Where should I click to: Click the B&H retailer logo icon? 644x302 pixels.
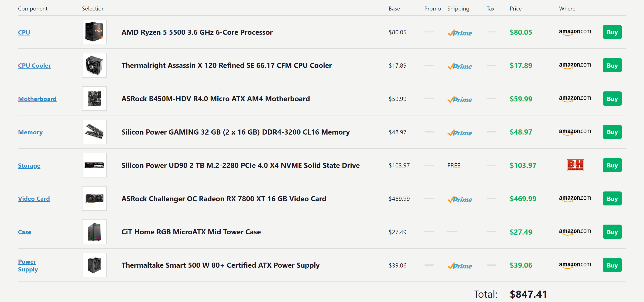[x=575, y=165]
